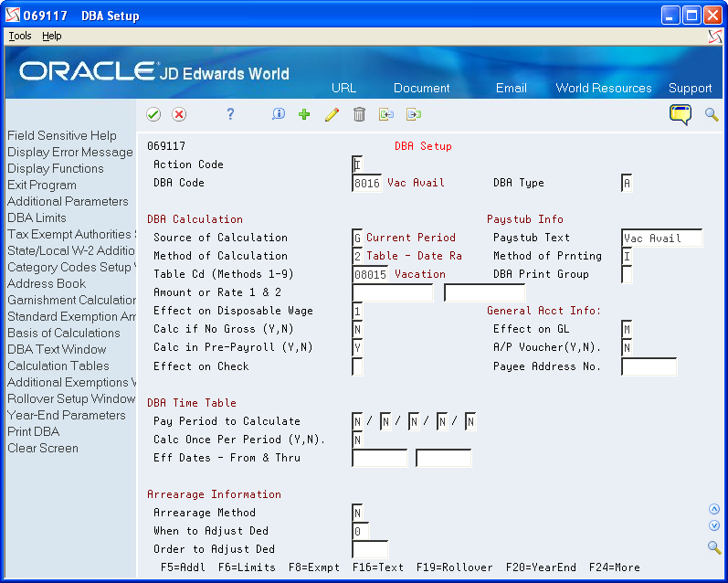Click the scroll up circle arrow icon
This screenshot has height=583, width=728.
[x=714, y=509]
